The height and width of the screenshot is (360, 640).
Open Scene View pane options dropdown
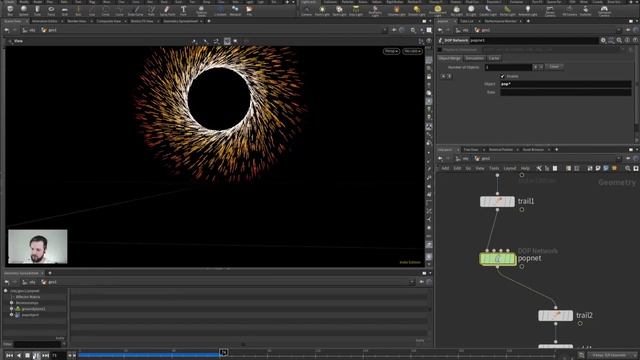pos(430,21)
